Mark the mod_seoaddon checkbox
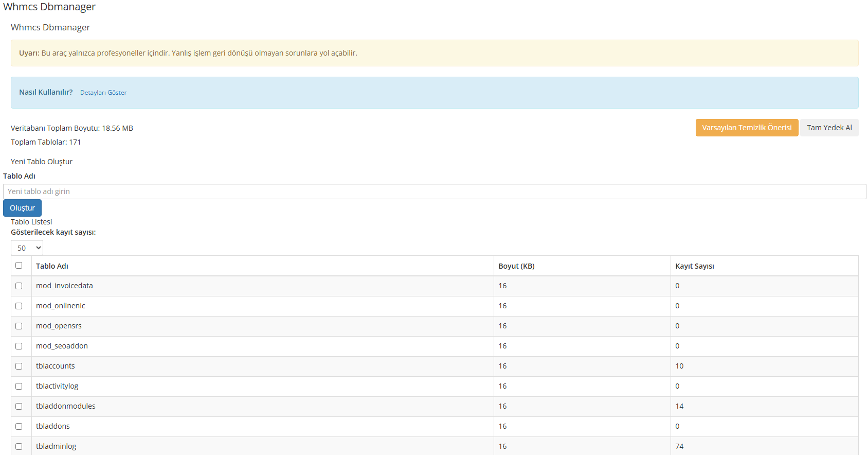The width and height of the screenshot is (868, 455). (x=19, y=346)
